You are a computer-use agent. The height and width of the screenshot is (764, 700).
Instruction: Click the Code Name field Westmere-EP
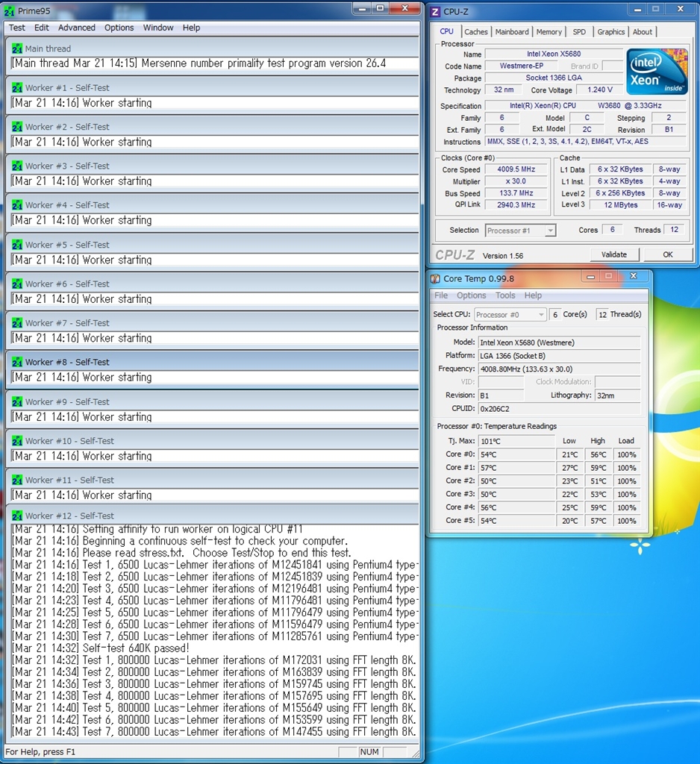521,66
